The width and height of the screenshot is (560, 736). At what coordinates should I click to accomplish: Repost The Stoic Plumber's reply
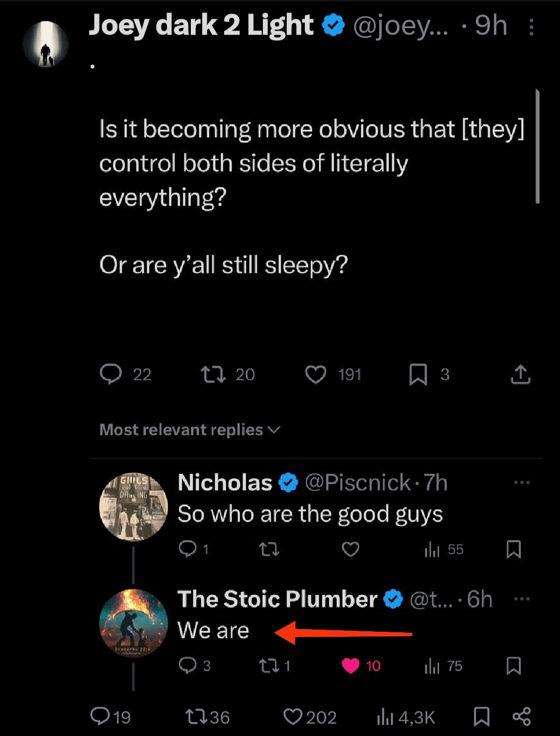(269, 665)
